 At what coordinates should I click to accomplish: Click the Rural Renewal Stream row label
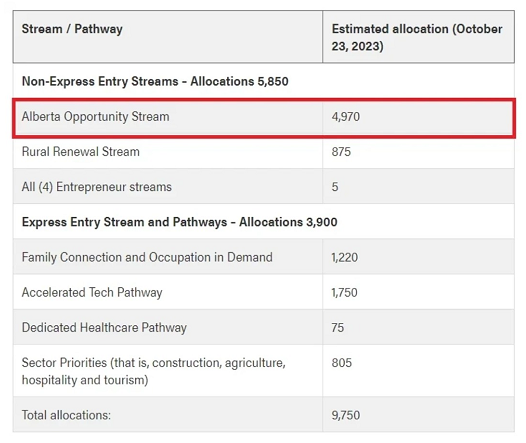point(81,152)
